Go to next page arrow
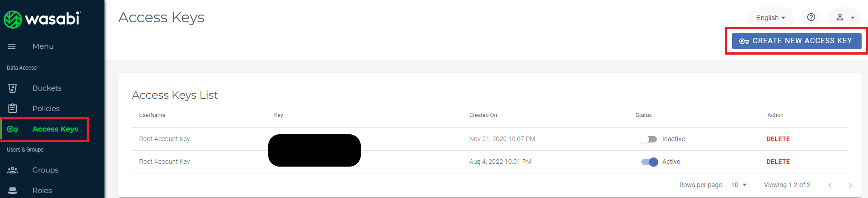 click(850, 185)
